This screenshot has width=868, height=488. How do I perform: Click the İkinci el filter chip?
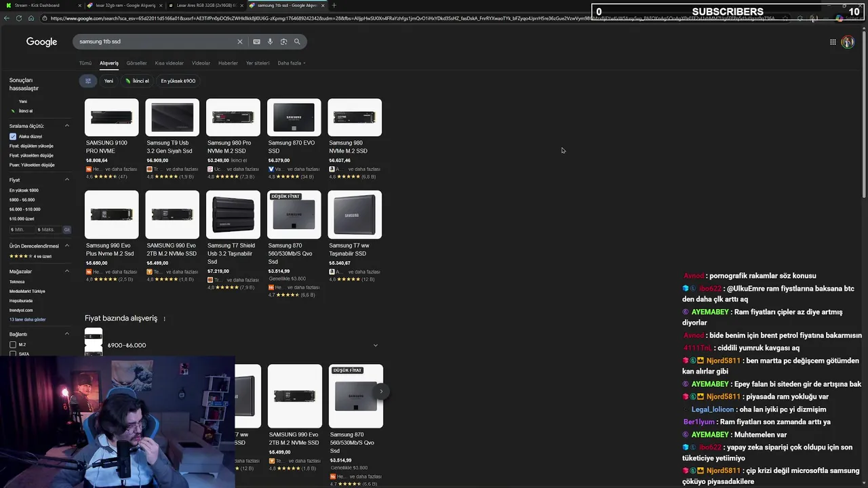pos(137,81)
